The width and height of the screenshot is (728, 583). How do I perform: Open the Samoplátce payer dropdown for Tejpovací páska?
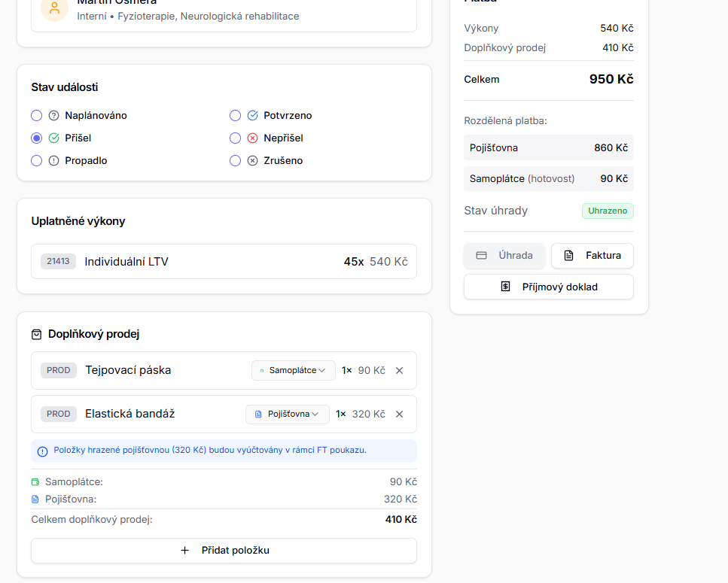point(293,370)
